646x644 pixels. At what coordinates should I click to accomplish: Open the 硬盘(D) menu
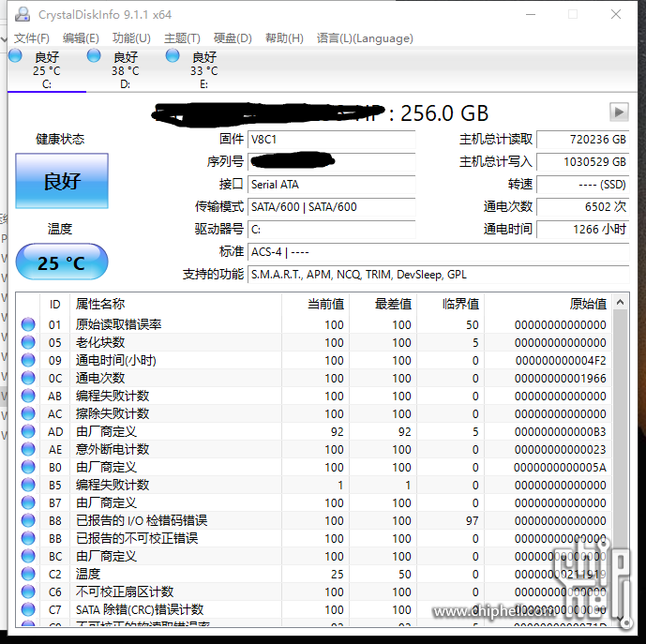[233, 38]
